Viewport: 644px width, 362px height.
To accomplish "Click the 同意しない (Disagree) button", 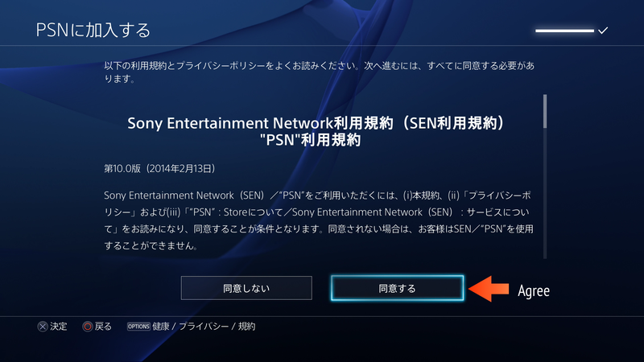I will (246, 288).
